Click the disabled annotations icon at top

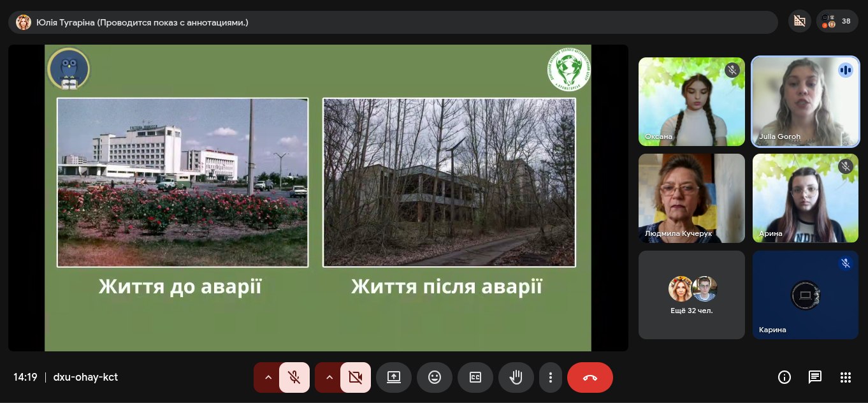[x=799, y=22]
